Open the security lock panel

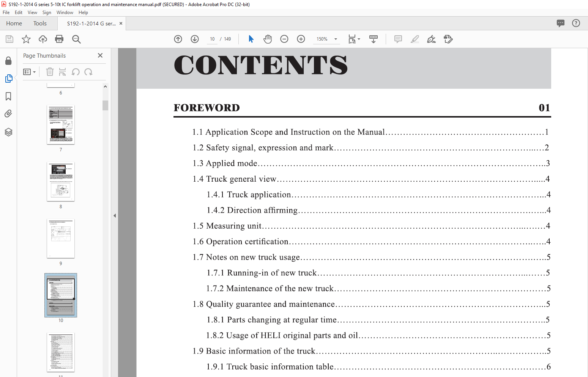tap(8, 61)
